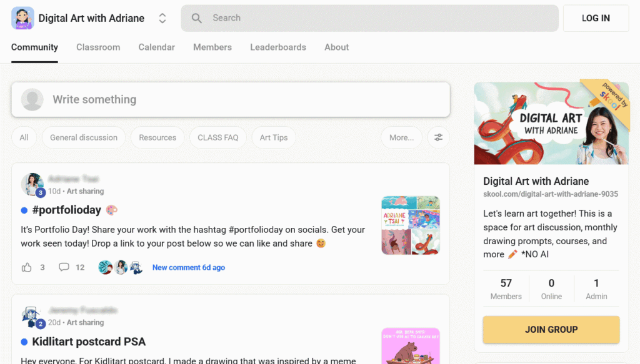
Task: View the 1 Admin count
Action: coord(596,288)
